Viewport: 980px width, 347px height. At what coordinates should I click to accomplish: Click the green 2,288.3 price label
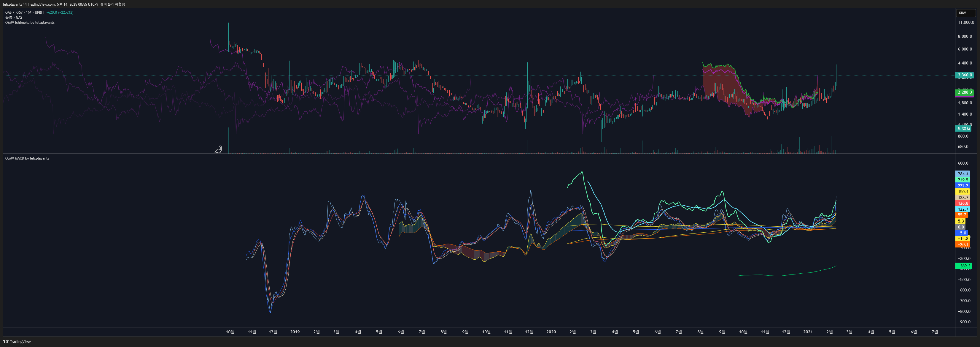[x=964, y=92]
